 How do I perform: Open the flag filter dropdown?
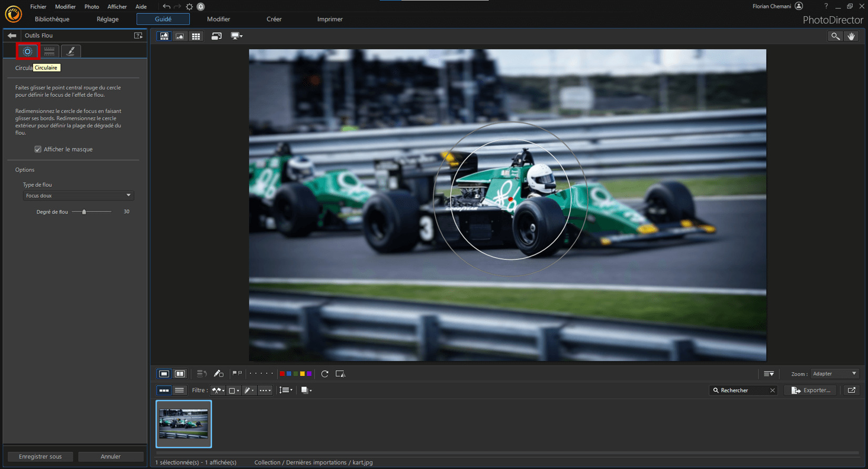pos(218,390)
